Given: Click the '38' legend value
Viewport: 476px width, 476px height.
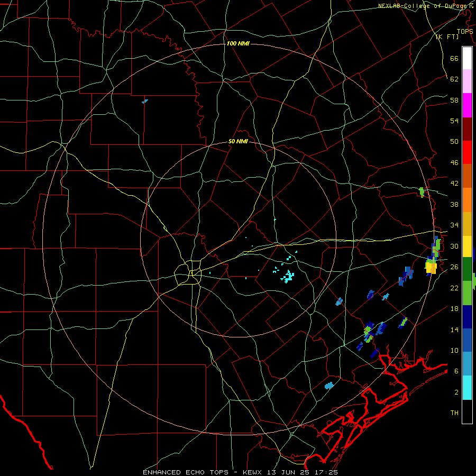Looking at the screenshot, I should click(x=454, y=204).
